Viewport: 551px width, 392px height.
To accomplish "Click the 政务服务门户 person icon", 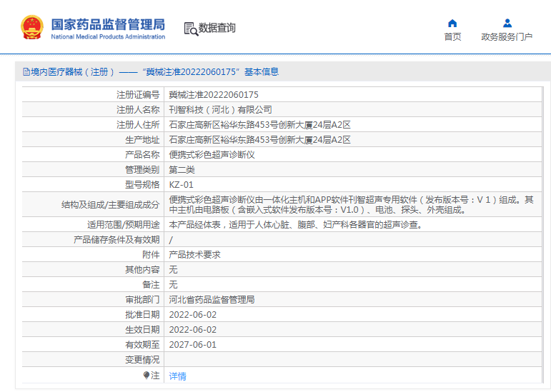I will click(x=507, y=23).
